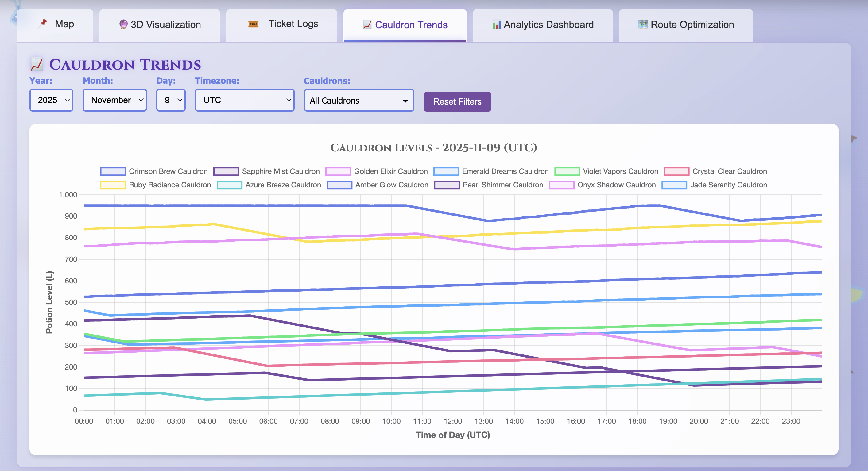The image size is (868, 471).
Task: Click the crystal ball 3D Visualization icon
Action: click(123, 24)
